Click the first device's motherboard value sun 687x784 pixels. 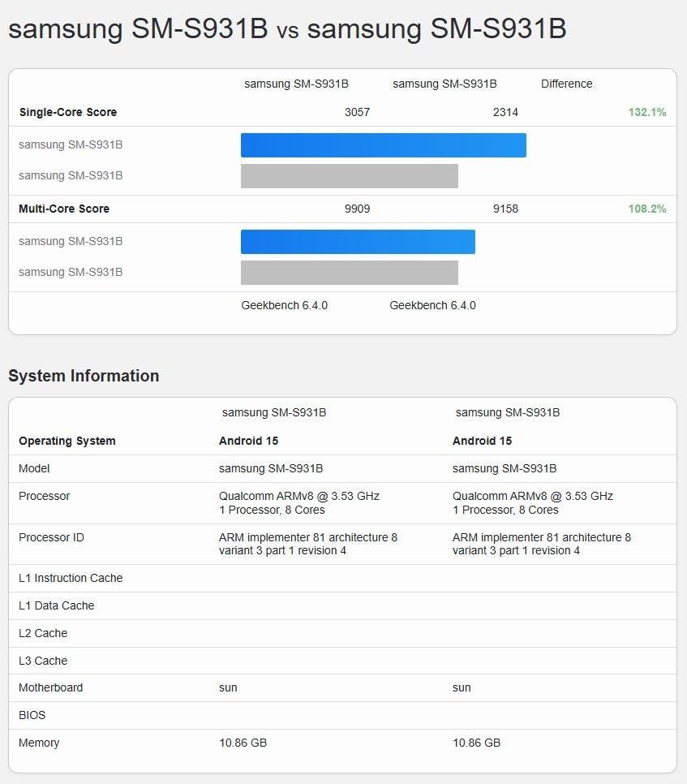pyautogui.click(x=228, y=688)
